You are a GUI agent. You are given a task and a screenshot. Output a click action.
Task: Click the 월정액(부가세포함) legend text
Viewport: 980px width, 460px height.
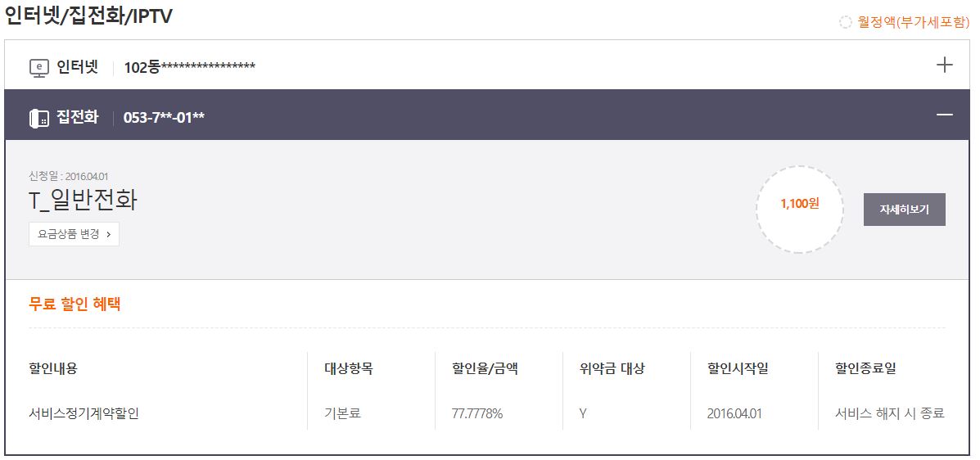pos(913,22)
